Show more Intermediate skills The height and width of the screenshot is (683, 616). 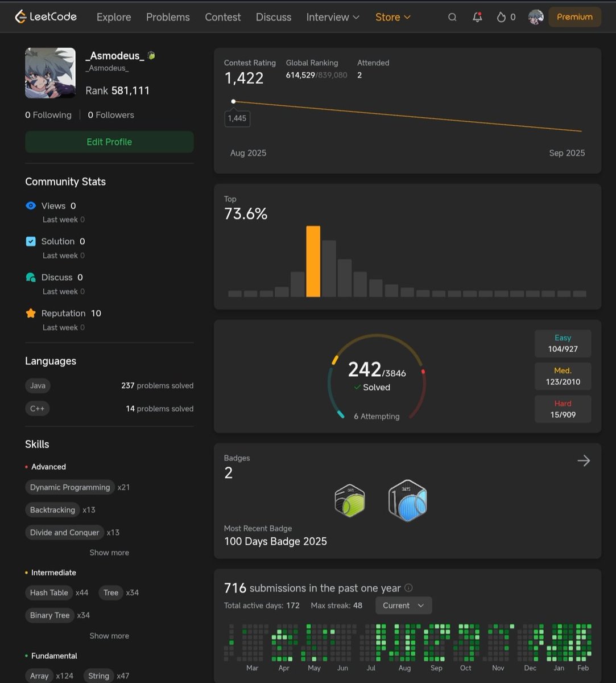109,636
